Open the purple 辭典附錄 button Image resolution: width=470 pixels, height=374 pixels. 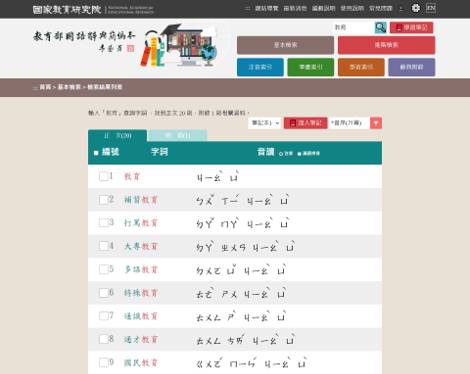point(412,67)
